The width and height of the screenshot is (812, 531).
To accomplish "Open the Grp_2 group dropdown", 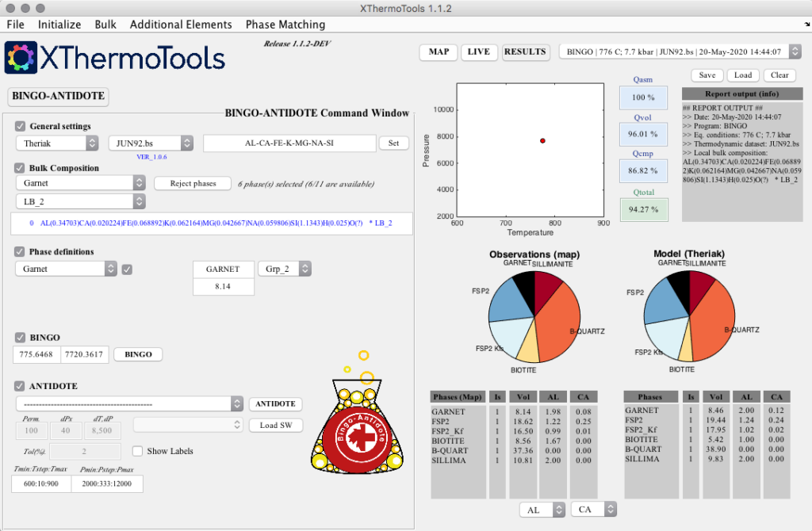I will click(x=285, y=269).
